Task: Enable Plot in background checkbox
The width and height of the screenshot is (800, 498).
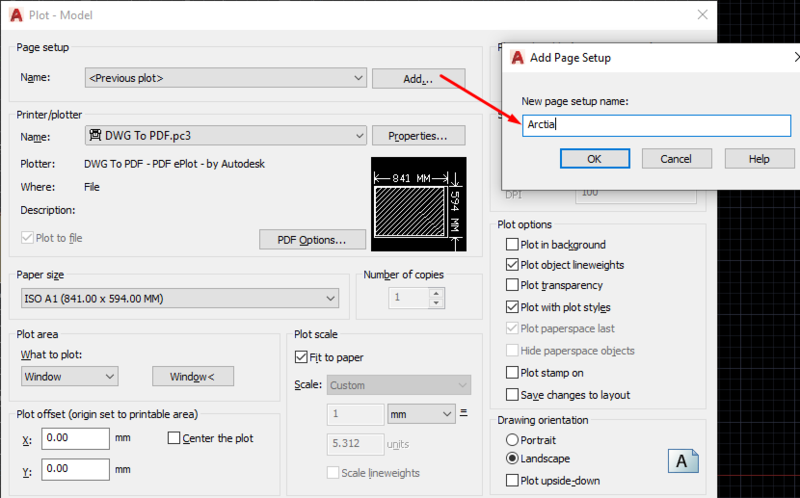Action: pyautogui.click(x=512, y=244)
